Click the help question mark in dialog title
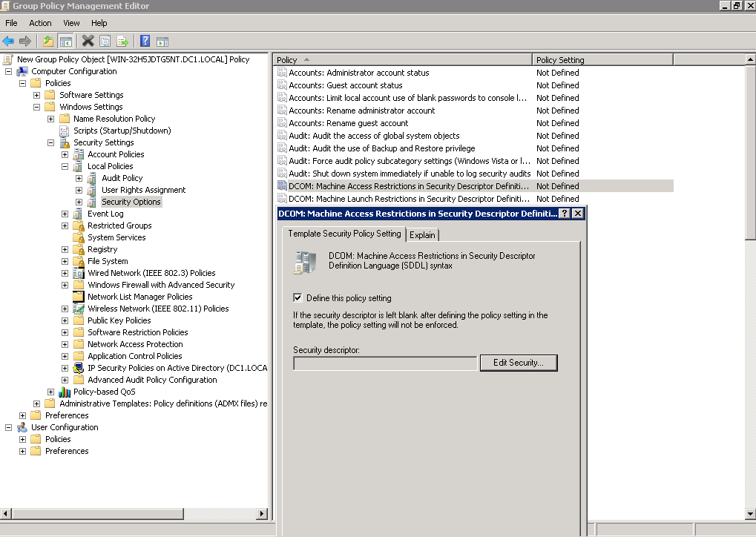 [x=565, y=214]
